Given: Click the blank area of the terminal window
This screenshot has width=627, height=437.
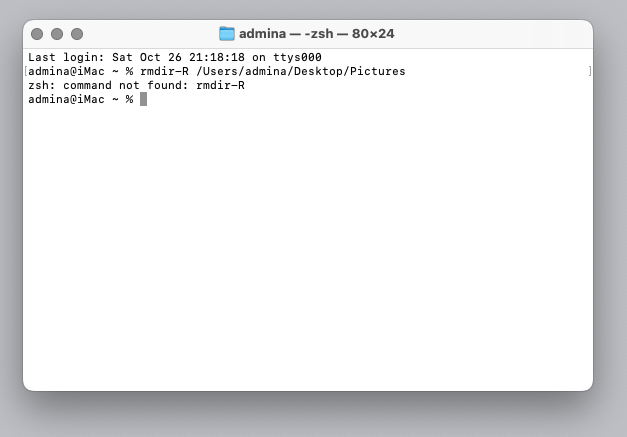Looking at the screenshot, I should click(x=308, y=250).
